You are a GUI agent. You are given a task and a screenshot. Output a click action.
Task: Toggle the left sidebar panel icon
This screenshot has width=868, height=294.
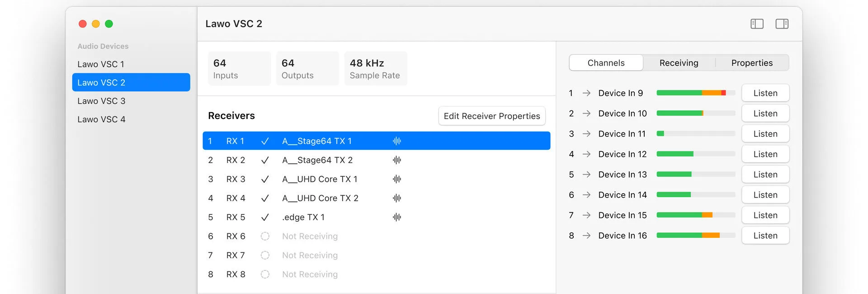(x=757, y=24)
